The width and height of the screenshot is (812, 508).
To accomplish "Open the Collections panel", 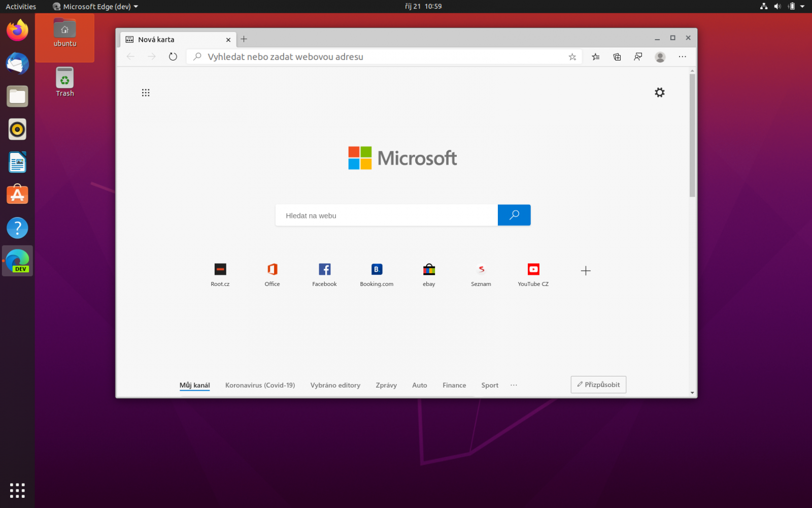I will point(617,57).
